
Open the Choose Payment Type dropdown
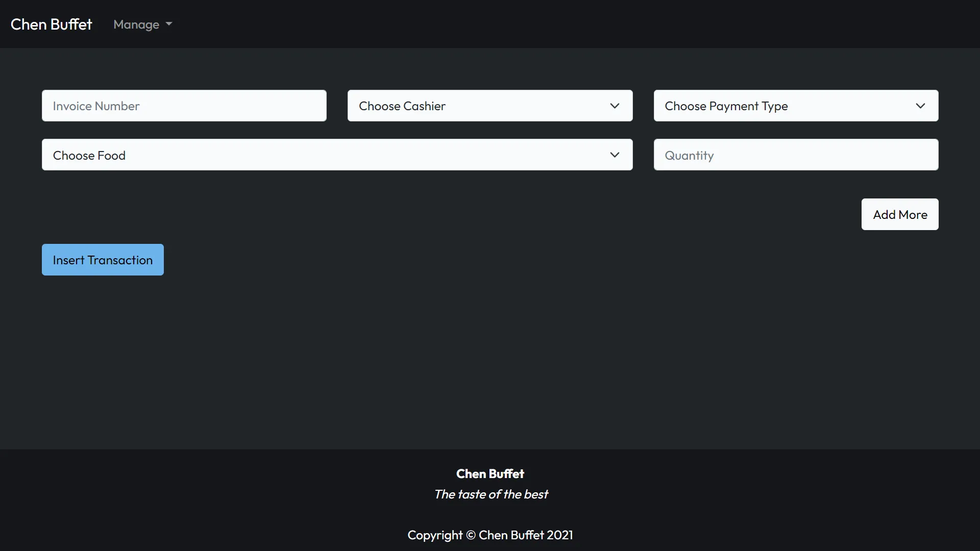[x=795, y=106]
